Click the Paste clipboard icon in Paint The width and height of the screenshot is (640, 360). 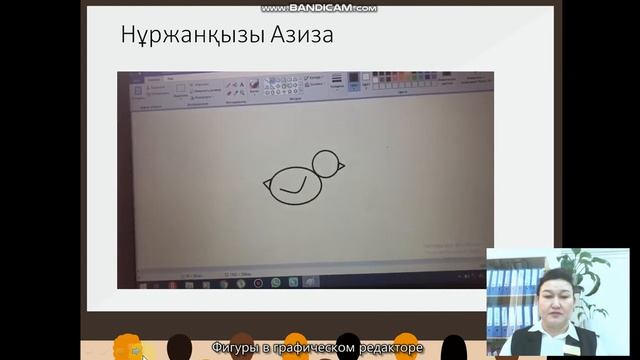(138, 91)
